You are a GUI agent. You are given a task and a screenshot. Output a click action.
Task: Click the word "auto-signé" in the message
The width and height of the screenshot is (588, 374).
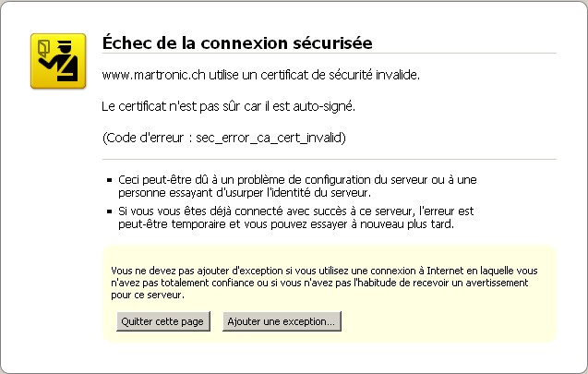[x=328, y=106]
